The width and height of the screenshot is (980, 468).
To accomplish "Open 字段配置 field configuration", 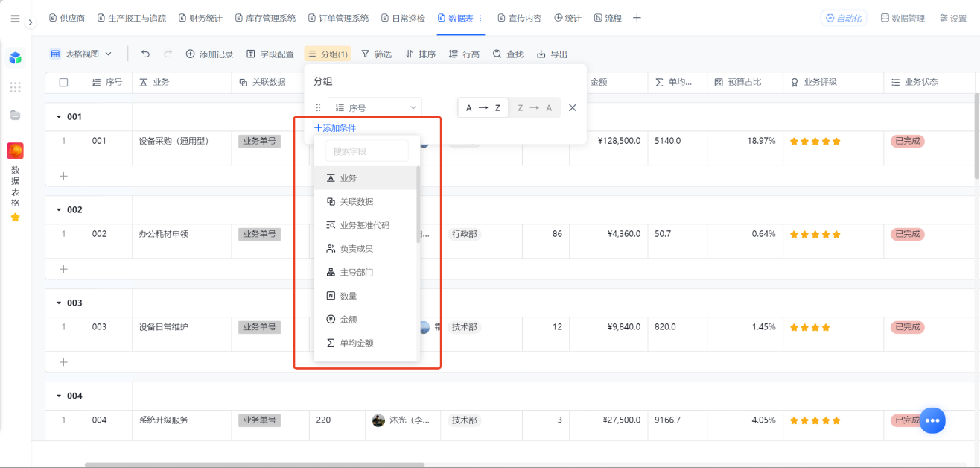I will (x=270, y=54).
